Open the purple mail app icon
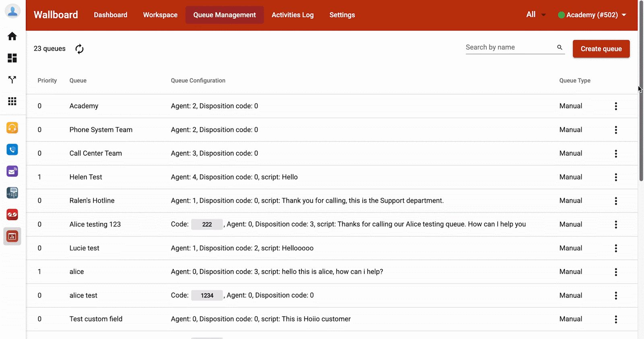 point(12,171)
